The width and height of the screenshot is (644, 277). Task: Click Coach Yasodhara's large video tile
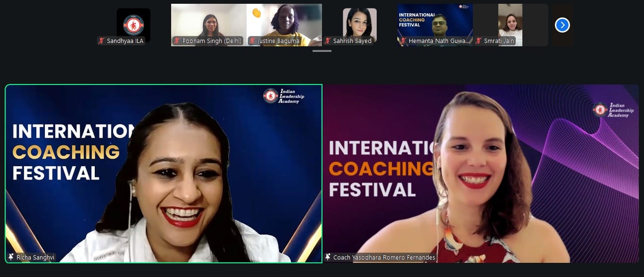click(481, 174)
